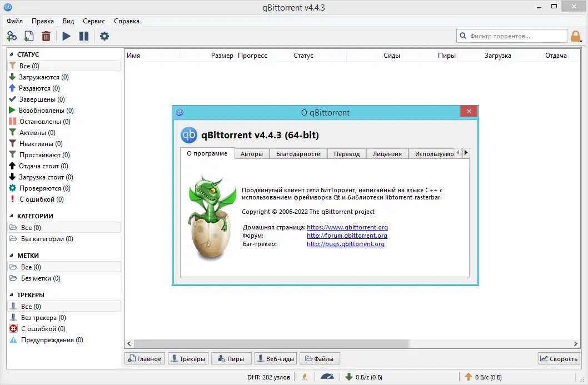
Task: Click the horizontal scrollbar thumb in torrent list
Action: [271, 343]
